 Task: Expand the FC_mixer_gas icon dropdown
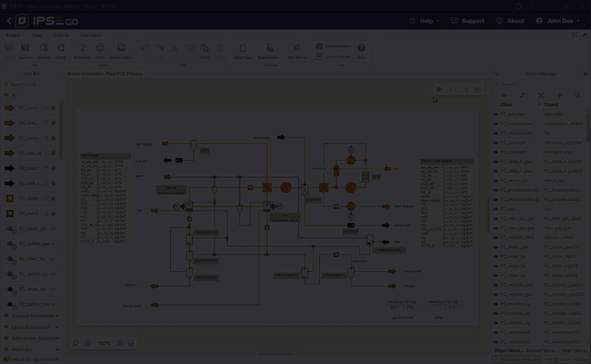53,229
